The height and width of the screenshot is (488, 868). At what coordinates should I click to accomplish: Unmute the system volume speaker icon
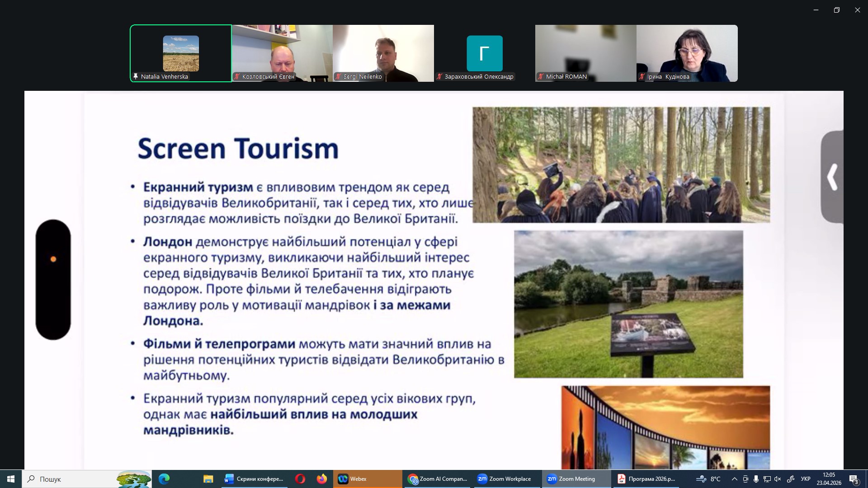(x=778, y=479)
